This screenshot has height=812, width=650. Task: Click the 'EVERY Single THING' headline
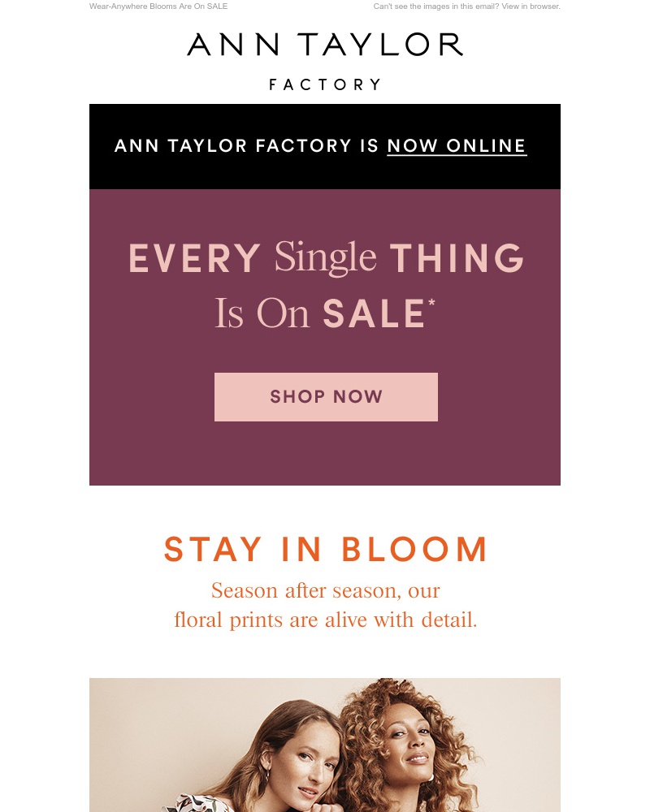click(326, 257)
